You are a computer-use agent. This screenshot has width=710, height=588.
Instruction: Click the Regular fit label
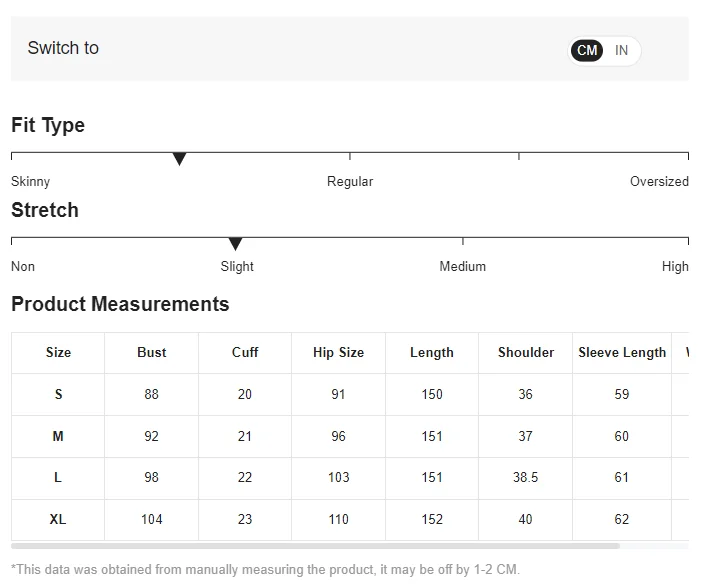point(350,182)
